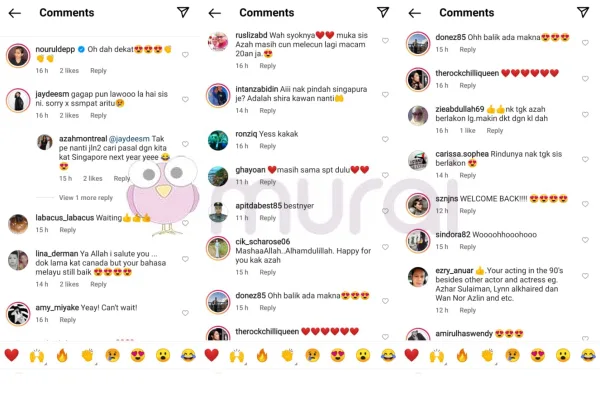Expand View 1 more reply under azahmontreal
This screenshot has height=400, width=600.
(x=86, y=198)
